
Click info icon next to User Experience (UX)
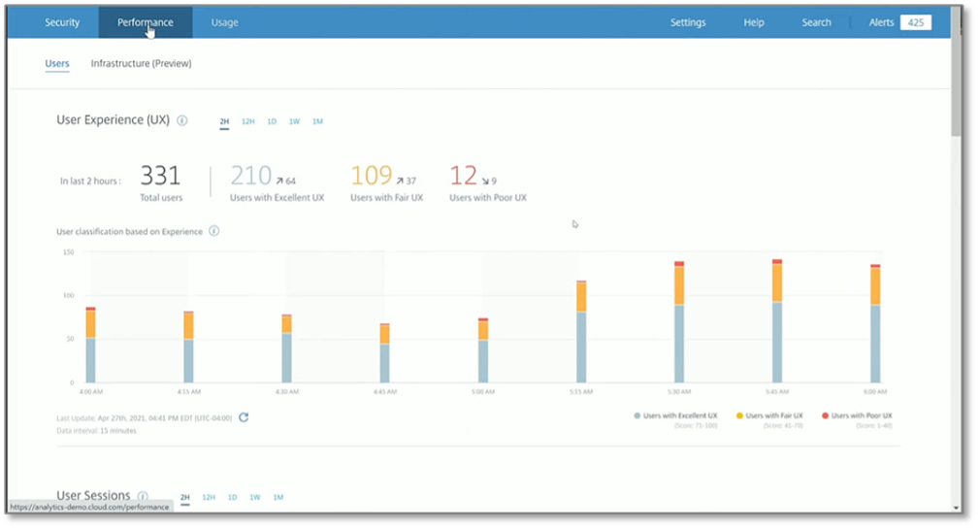(x=182, y=121)
